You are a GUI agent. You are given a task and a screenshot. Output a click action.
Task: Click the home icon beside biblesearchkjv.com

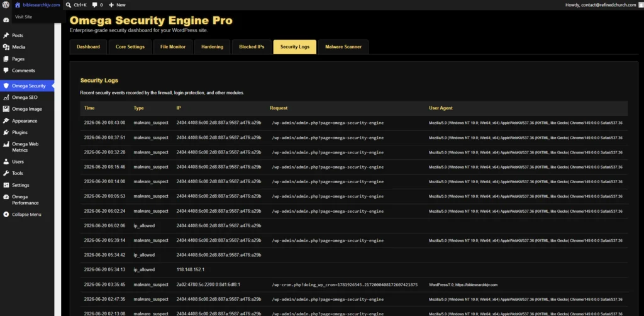(x=17, y=5)
